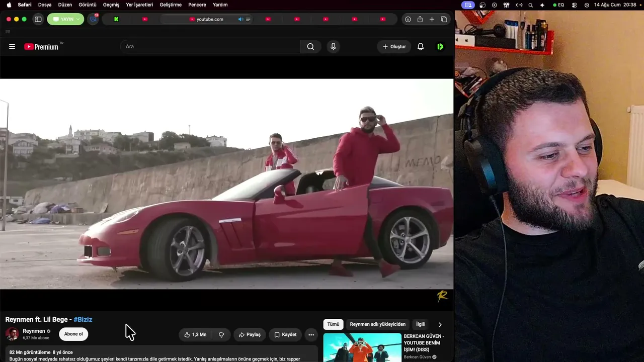
Task: Open the YouTube hamburger guide menu
Action: pyautogui.click(x=12, y=47)
